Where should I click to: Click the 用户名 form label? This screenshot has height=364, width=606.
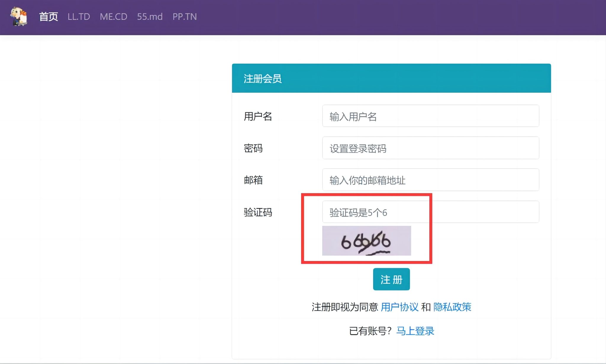[258, 116]
